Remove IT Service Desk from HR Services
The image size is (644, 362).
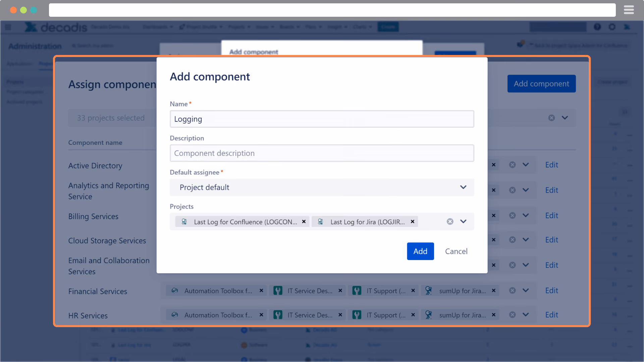[x=340, y=315]
